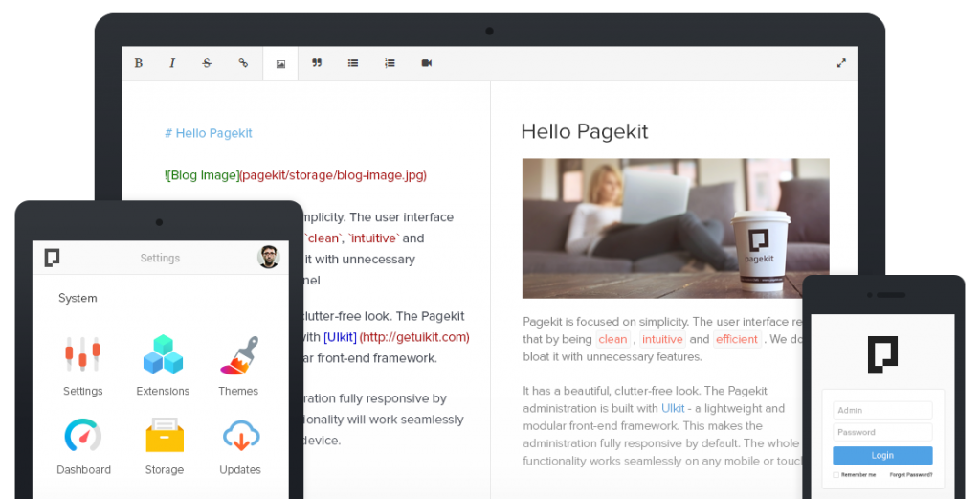Screen dimensions: 980x499
Task: Open the UIkit link in preview pane
Action: click(673, 408)
